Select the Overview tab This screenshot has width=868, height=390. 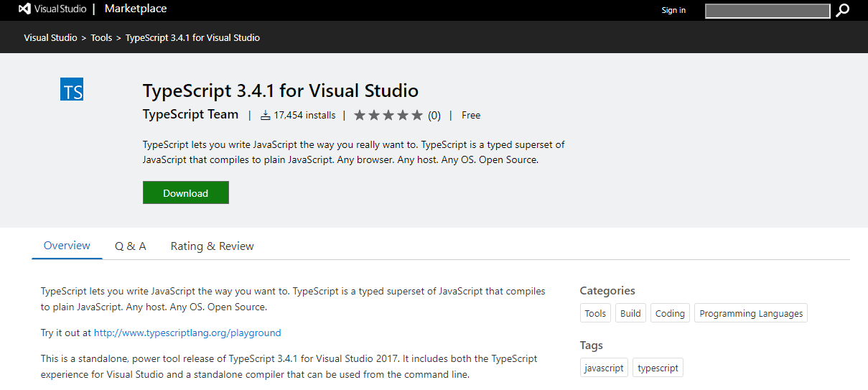pos(67,246)
